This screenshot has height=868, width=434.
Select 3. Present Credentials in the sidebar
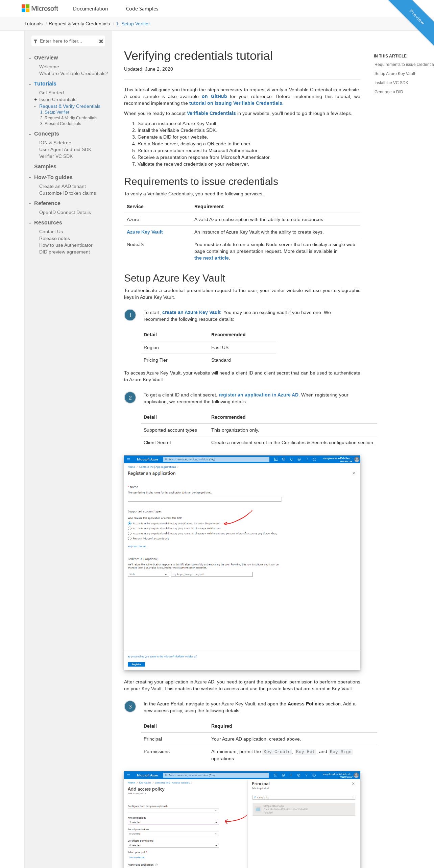point(61,124)
